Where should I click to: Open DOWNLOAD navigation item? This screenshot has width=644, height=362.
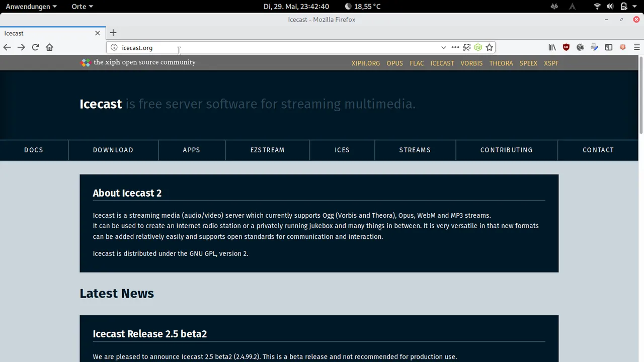click(113, 150)
